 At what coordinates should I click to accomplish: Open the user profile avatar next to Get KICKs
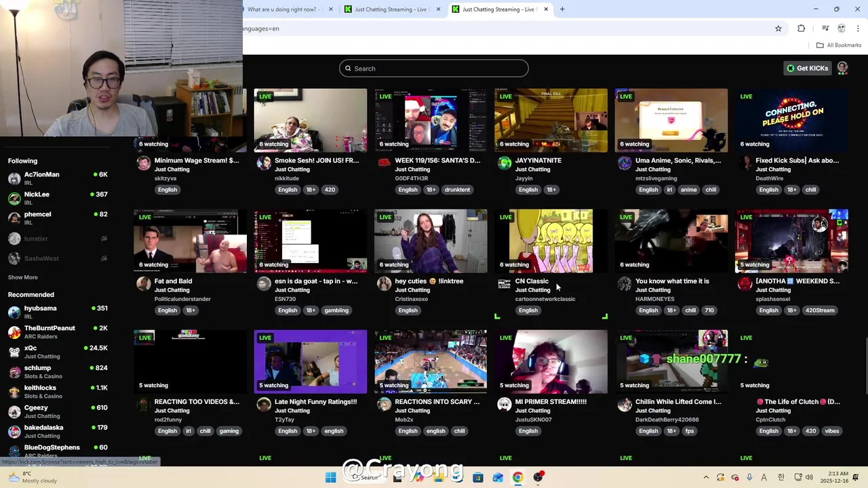[x=842, y=68]
